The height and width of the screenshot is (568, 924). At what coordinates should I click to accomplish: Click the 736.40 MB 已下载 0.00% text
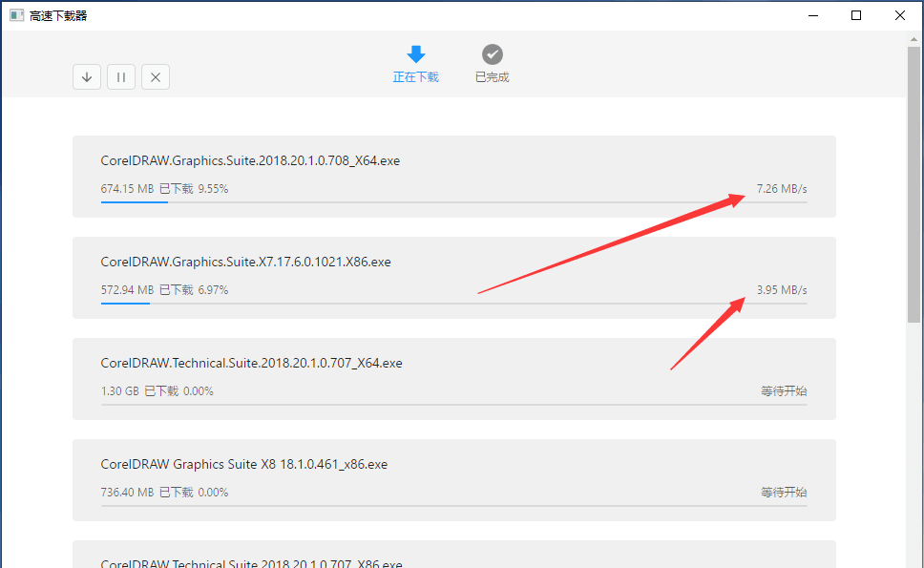(x=164, y=493)
